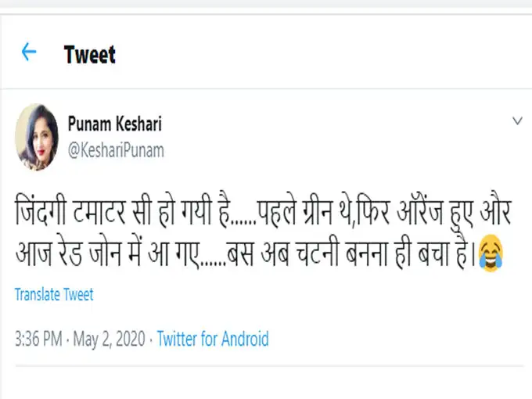
Task: Click the @KeshariPunam handle
Action: 116,150
